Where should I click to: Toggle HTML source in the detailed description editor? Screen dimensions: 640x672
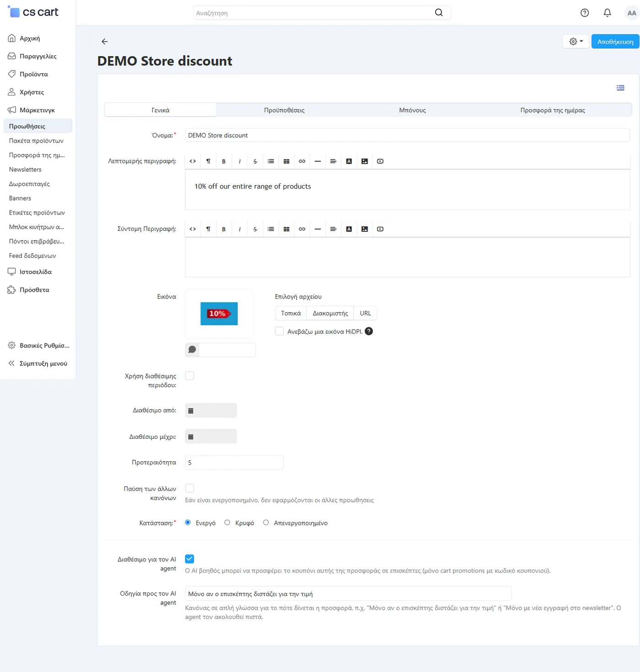[193, 161]
